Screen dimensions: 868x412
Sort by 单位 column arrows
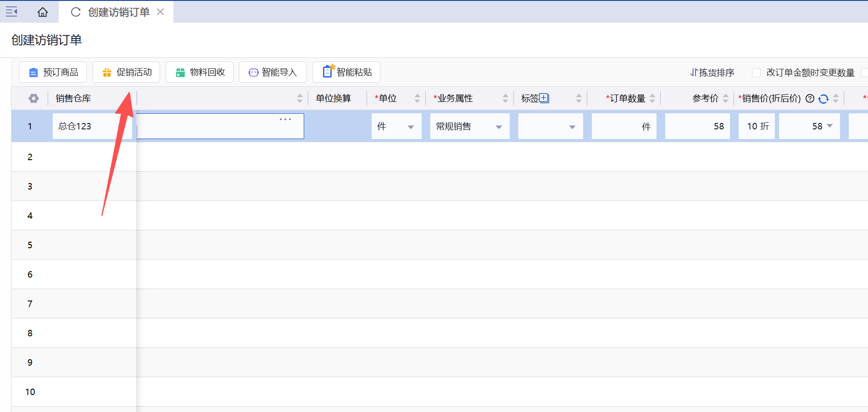point(417,98)
